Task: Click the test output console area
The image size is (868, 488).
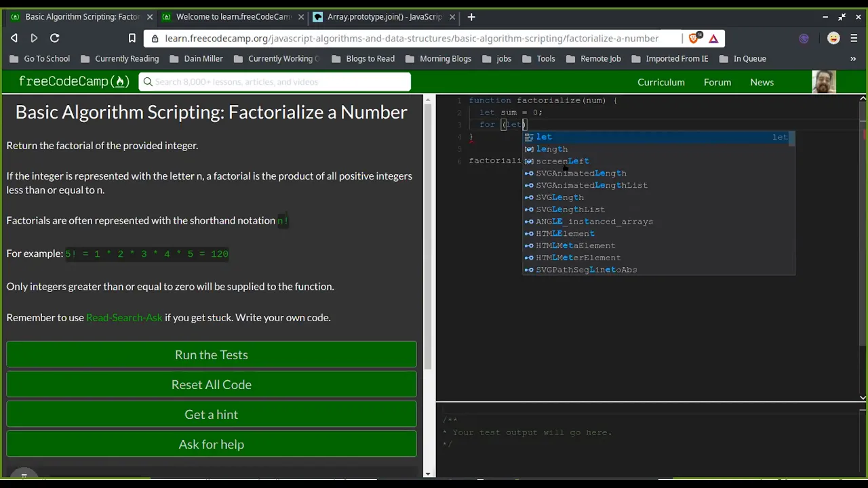Action: coord(651,441)
